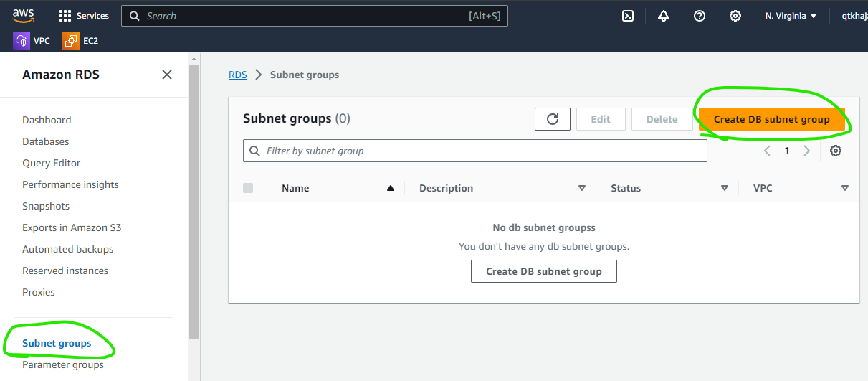The width and height of the screenshot is (868, 381).
Task: Click the Status column header
Action: point(626,188)
